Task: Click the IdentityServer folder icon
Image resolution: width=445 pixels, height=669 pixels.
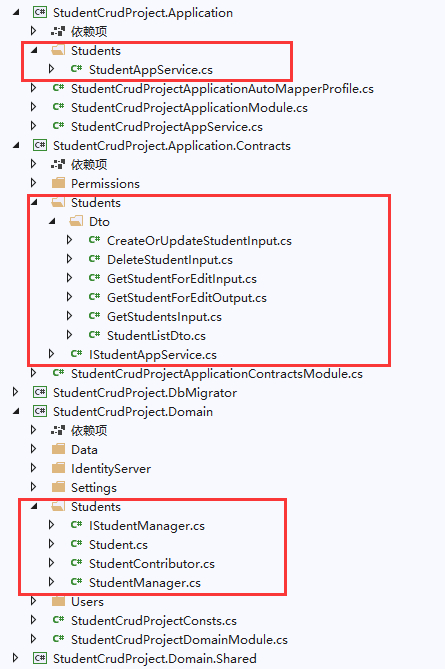Action: click(x=58, y=468)
